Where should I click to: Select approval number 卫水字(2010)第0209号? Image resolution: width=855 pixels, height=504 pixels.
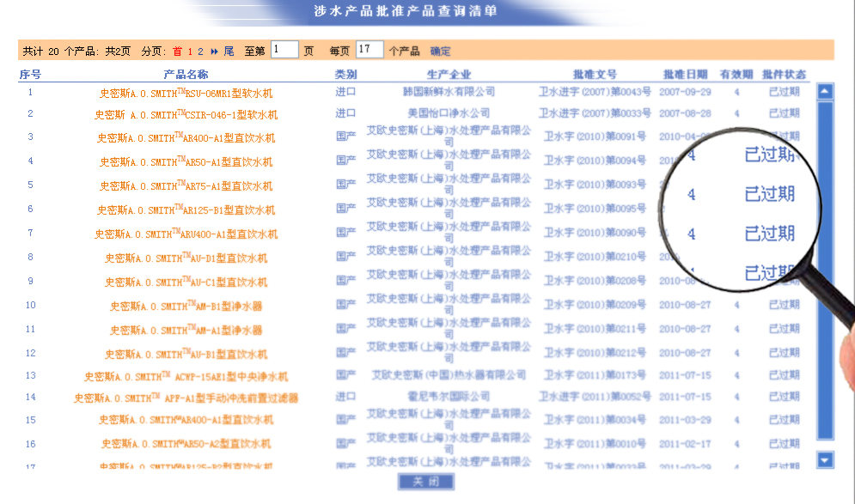point(595,305)
